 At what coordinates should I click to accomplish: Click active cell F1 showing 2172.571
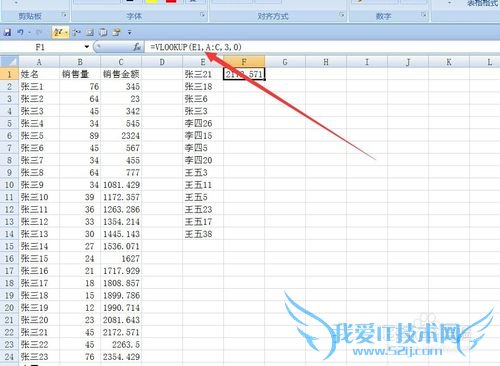(x=244, y=74)
